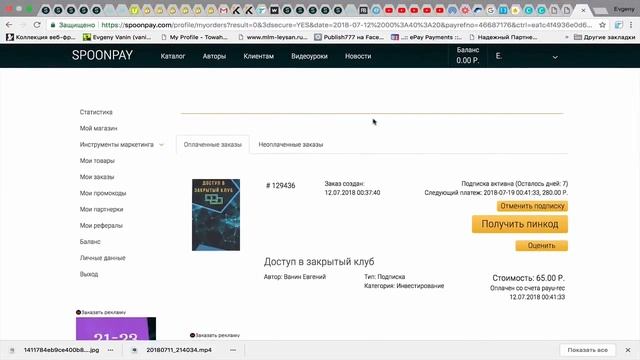Open Evgeny Vanin bookmark
640x360 pixels.
tap(117, 37)
